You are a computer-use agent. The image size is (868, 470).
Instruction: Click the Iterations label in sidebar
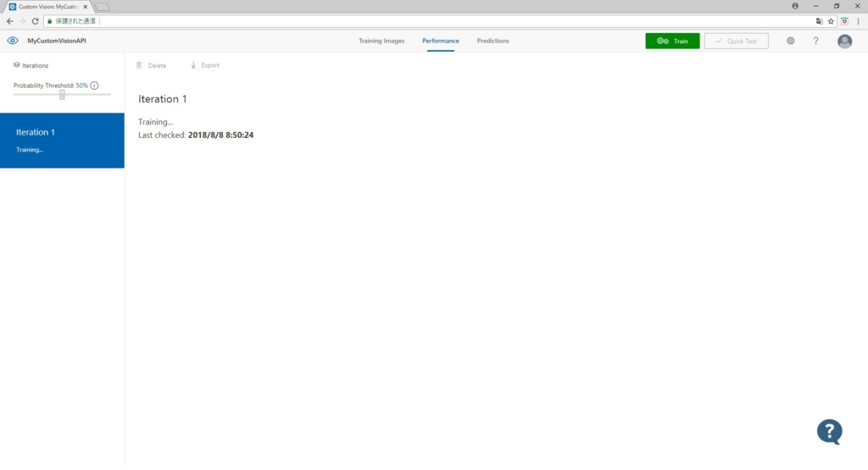coord(35,65)
